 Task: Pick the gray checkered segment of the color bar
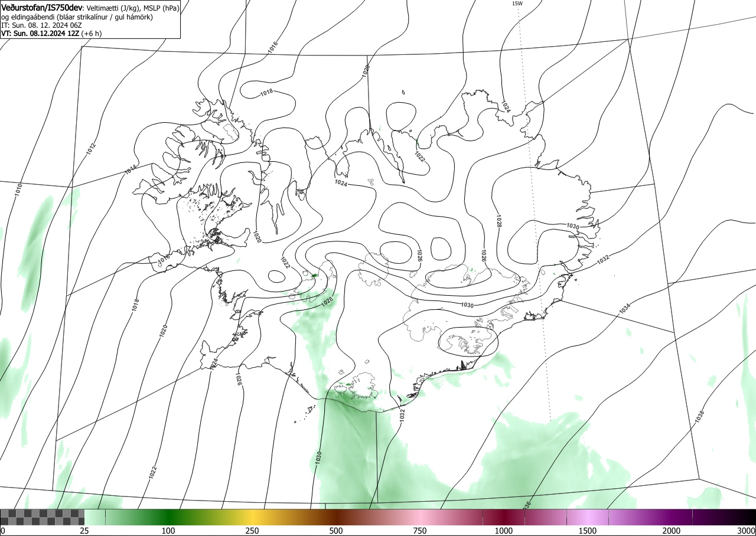click(x=43, y=517)
